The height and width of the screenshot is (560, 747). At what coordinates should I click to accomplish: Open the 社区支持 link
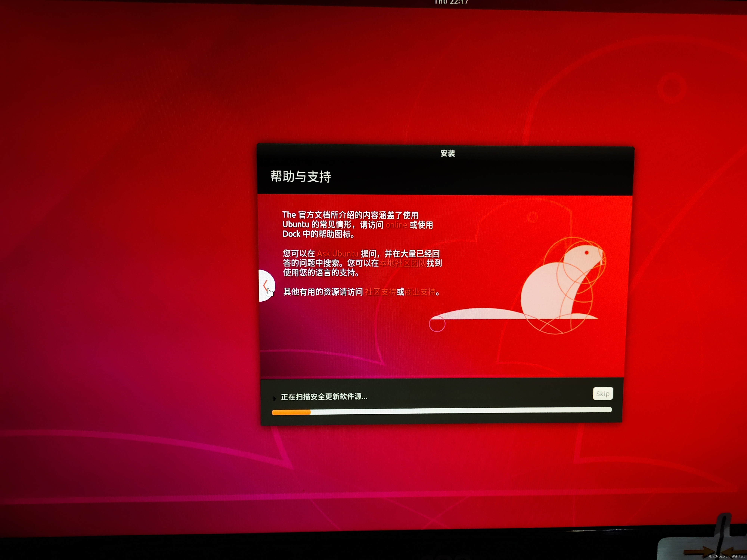(x=381, y=292)
